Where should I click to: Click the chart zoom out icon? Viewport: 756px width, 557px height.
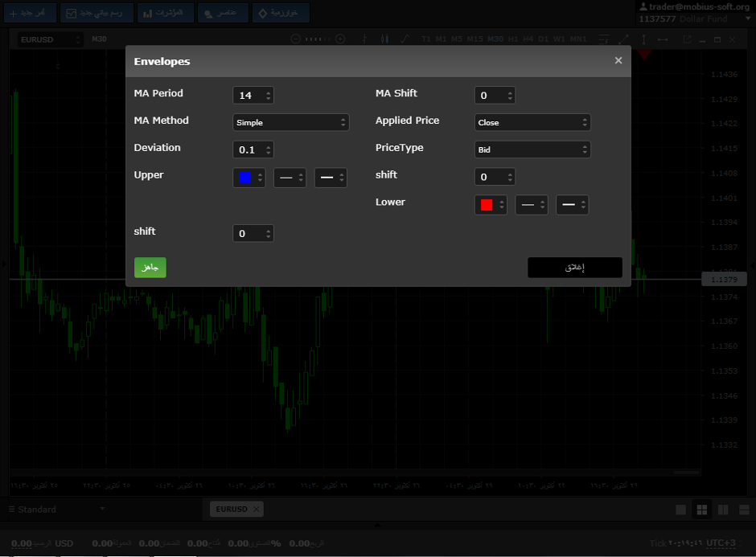295,39
